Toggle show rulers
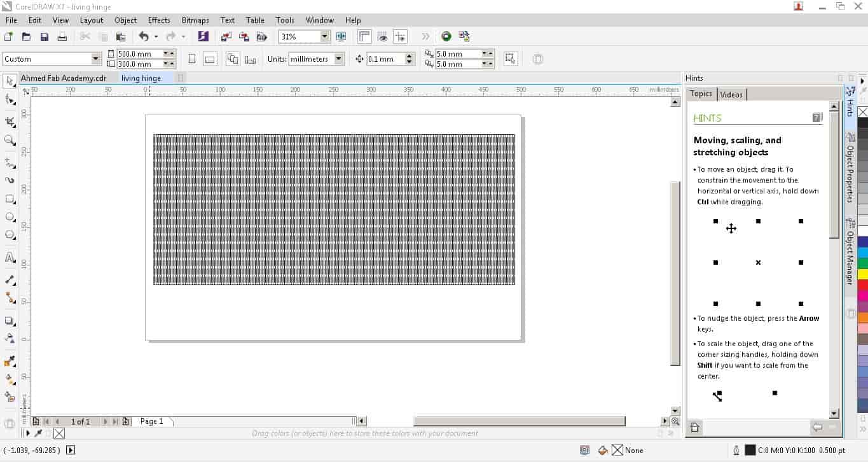Screen dimensions: 868x462 [x=364, y=37]
